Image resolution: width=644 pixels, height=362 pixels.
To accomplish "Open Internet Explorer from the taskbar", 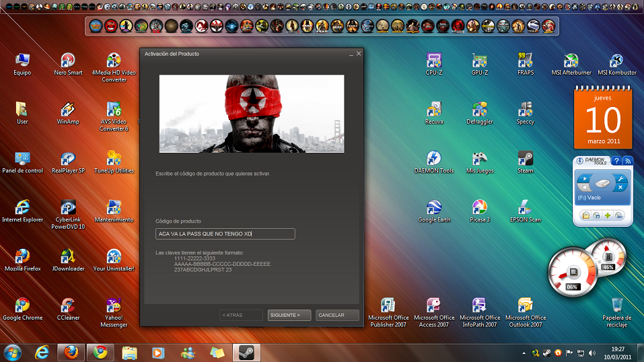I will click(42, 353).
